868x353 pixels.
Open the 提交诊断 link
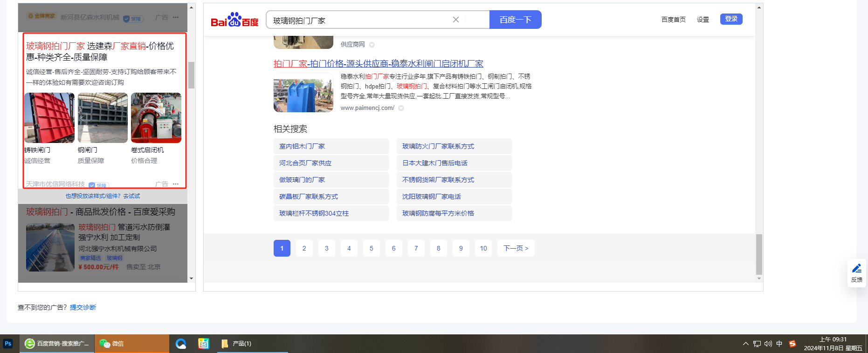(83, 307)
